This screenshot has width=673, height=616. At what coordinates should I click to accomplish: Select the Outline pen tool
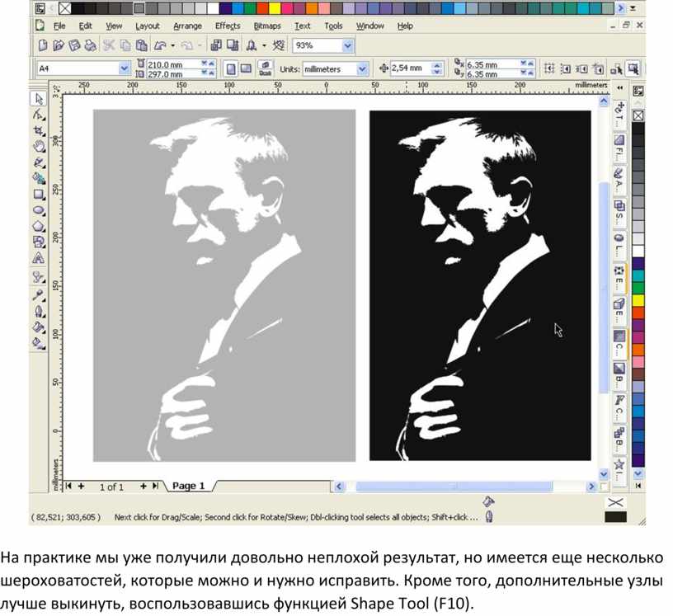[x=39, y=311]
